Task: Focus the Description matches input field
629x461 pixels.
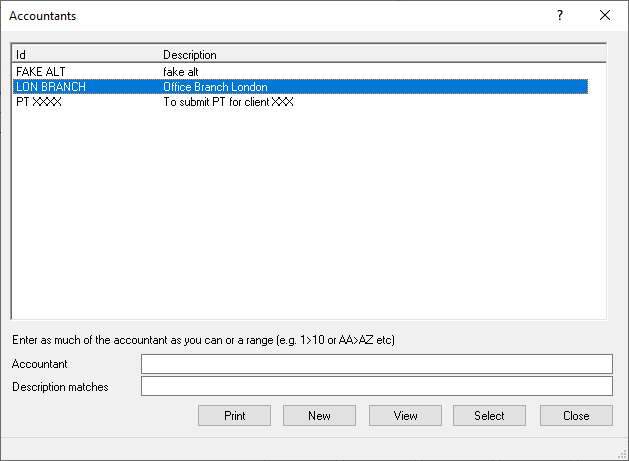Action: 377,386
